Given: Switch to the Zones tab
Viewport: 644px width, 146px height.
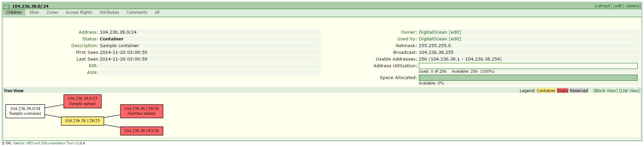Looking at the screenshot, I should [52, 12].
